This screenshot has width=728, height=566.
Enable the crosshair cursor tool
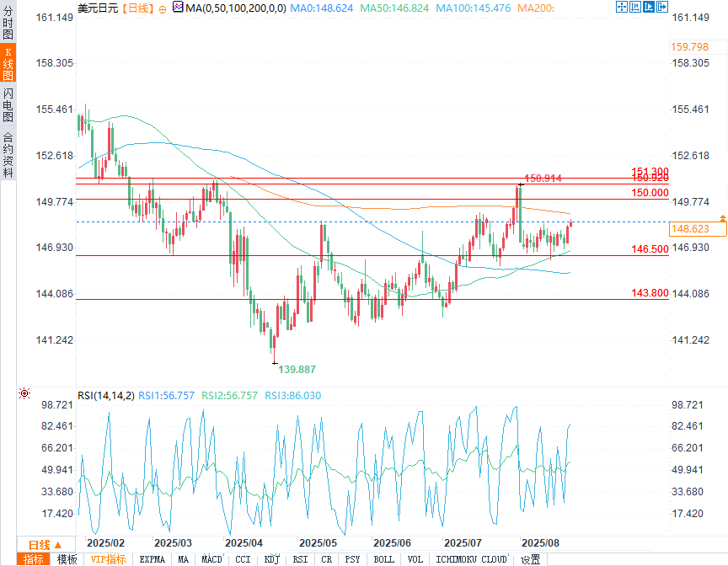point(621,7)
